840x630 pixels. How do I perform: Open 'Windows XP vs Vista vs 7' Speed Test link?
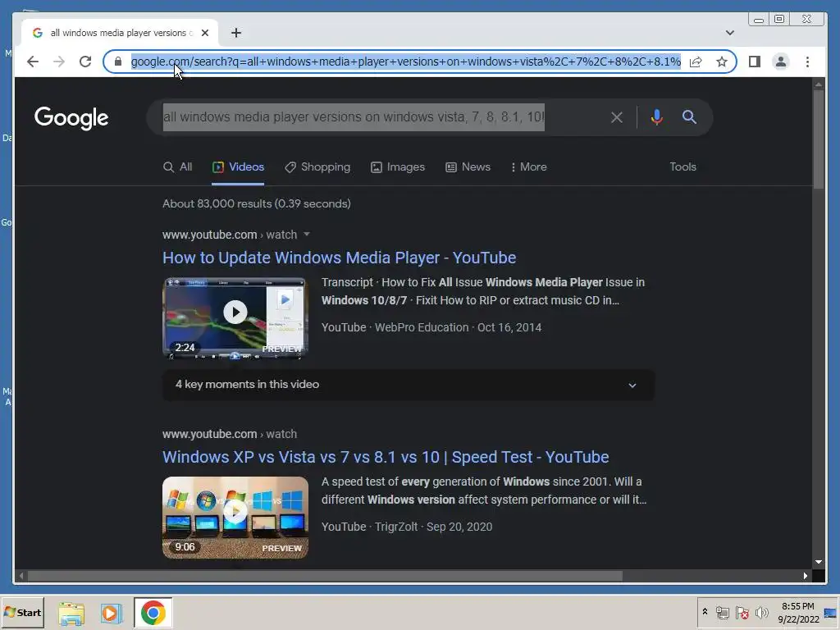tap(386, 457)
